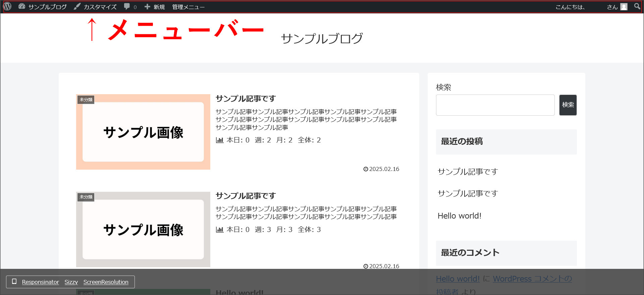644x295 pixels.
Task: Click first article's サンプル記事です title
Action: [x=246, y=99]
